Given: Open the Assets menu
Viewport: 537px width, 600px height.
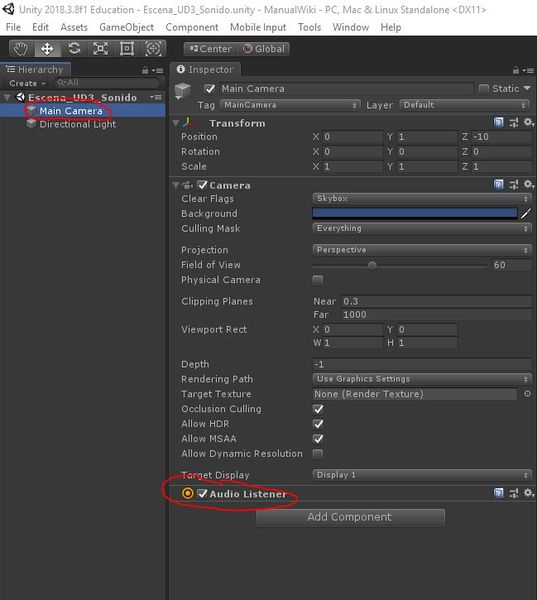Looking at the screenshot, I should [74, 27].
